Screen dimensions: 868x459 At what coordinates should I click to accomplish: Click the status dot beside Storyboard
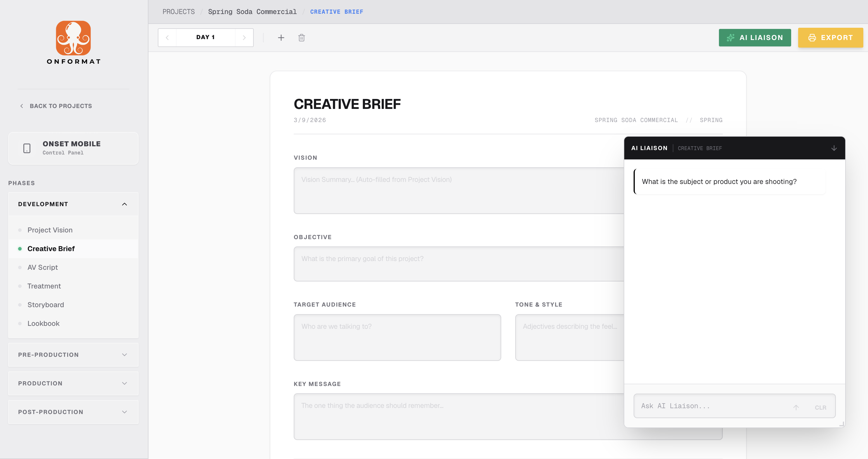click(20, 305)
